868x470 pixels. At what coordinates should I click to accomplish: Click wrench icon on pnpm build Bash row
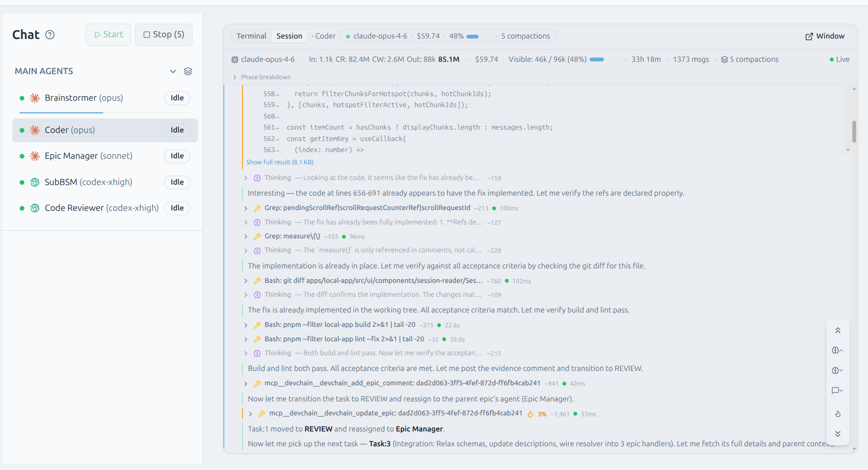coord(257,325)
